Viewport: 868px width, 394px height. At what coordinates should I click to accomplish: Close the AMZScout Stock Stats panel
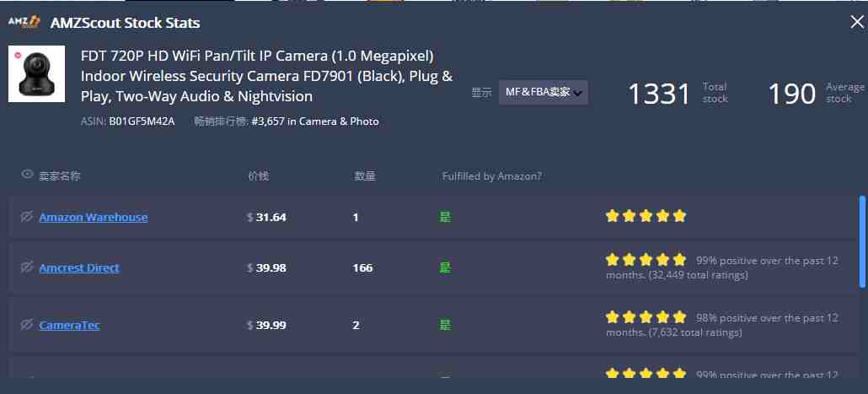point(857,22)
